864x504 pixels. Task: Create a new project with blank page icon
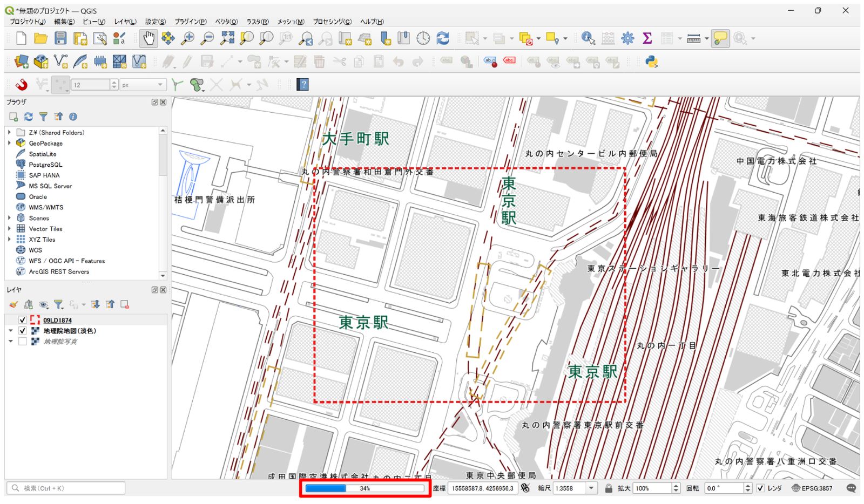tap(21, 38)
